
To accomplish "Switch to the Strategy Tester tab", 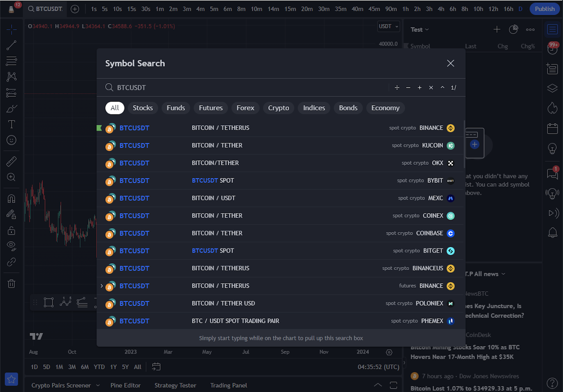I will pos(175,385).
